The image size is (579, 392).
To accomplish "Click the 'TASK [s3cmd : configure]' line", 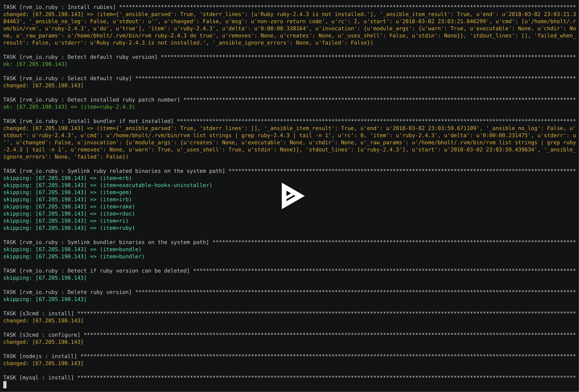I will [42, 335].
